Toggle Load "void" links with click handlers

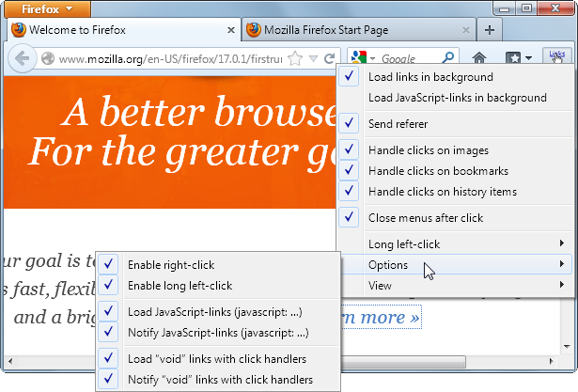[218, 359]
